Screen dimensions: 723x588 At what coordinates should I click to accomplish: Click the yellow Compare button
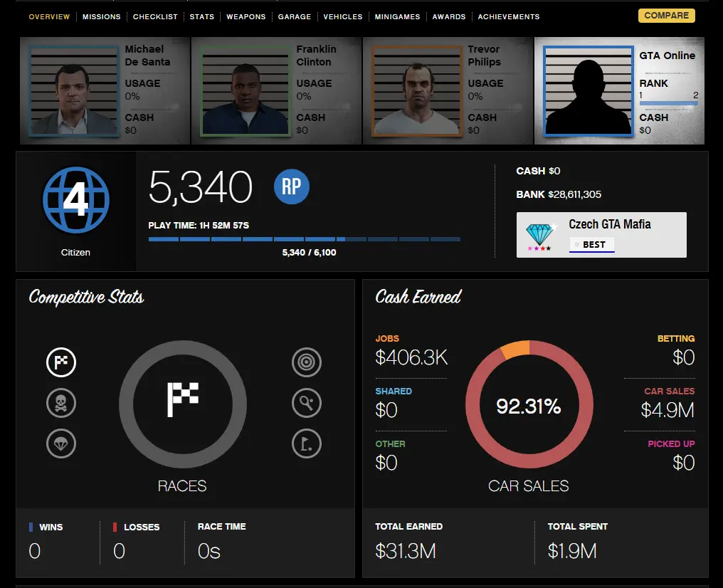[x=666, y=16]
